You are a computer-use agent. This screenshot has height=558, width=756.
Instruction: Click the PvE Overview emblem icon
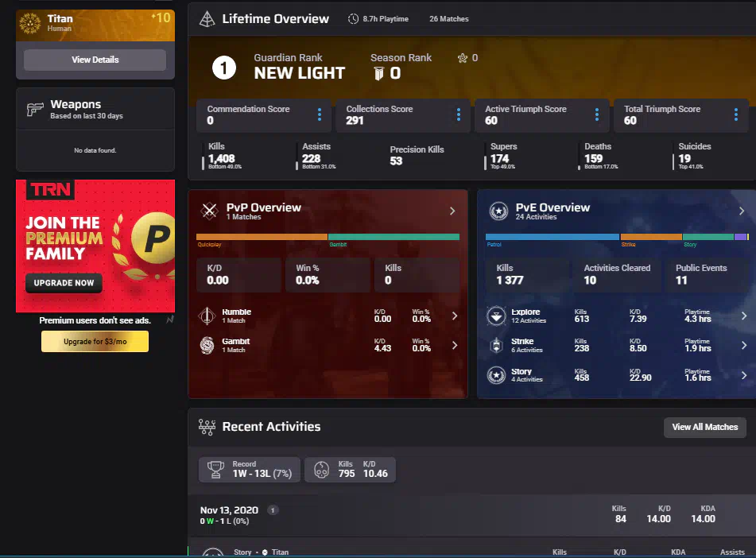(x=498, y=211)
